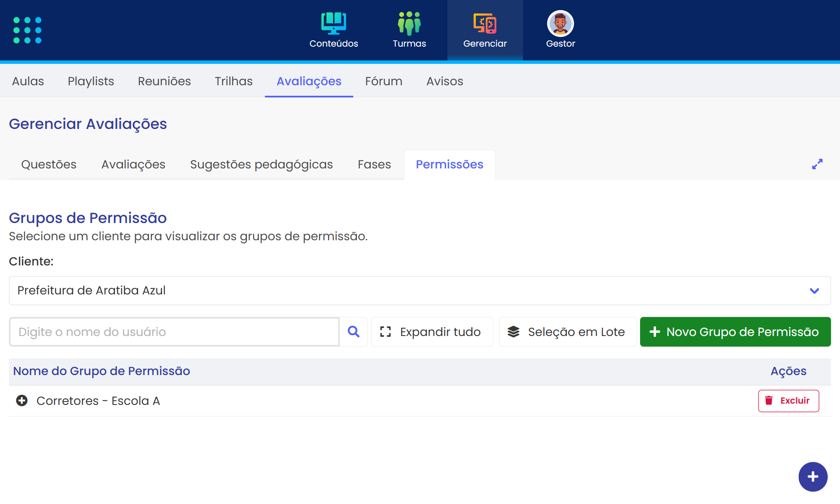Click the Gerenciar devices icon
The height and width of the screenshot is (504, 840).
click(485, 24)
